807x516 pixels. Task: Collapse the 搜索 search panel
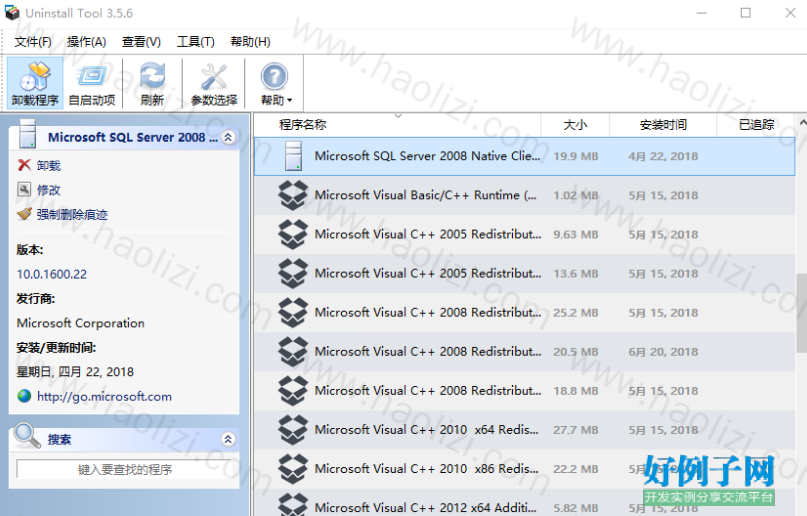[x=229, y=439]
